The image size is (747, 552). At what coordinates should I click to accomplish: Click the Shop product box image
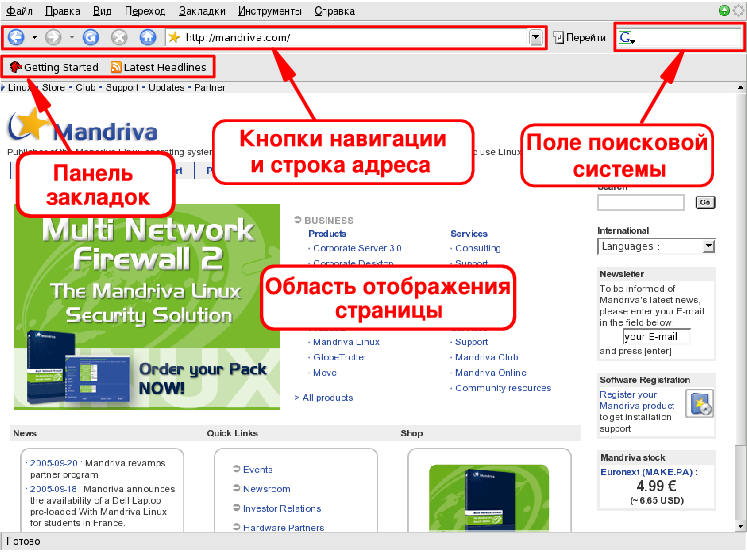coord(489,498)
